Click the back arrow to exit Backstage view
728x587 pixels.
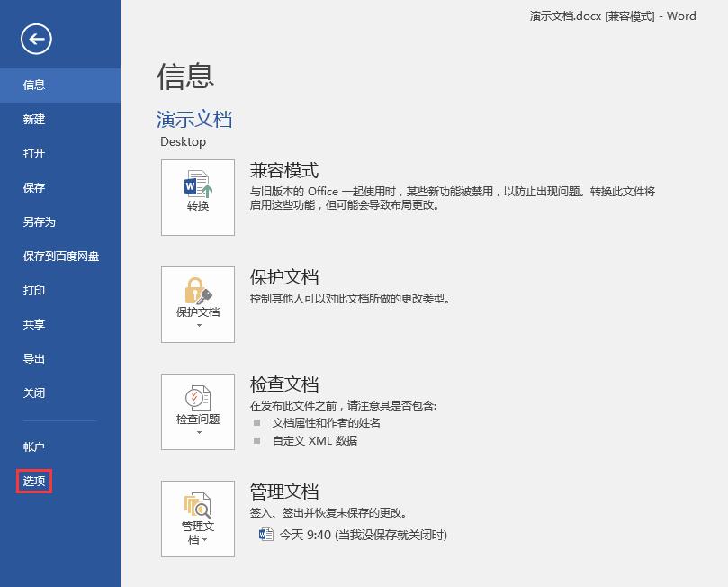tap(39, 40)
